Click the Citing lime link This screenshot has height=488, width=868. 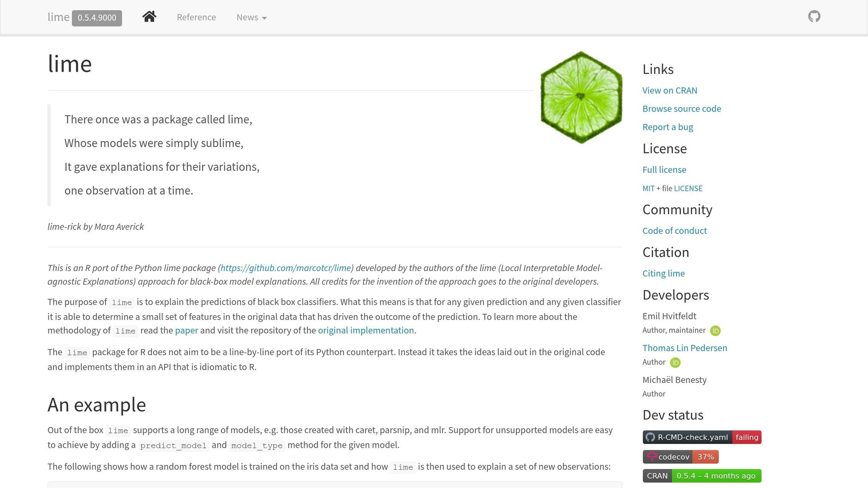point(663,274)
